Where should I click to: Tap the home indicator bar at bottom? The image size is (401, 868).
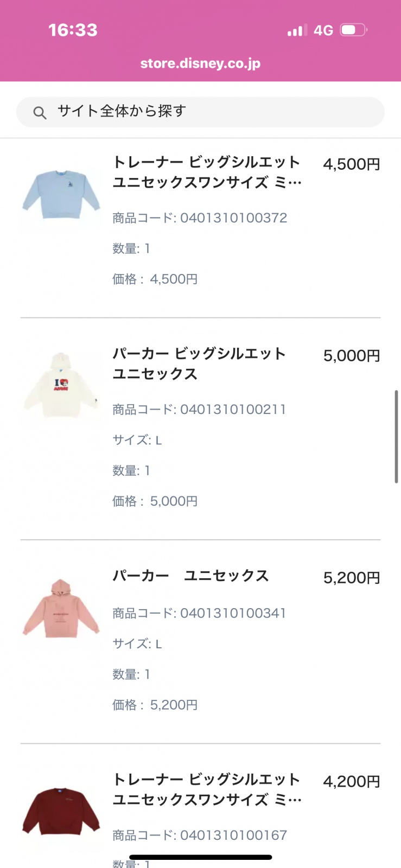200,857
